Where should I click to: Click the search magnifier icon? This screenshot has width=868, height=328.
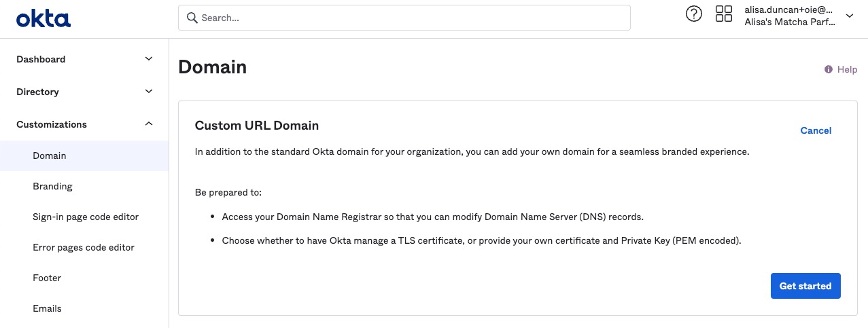(x=192, y=18)
